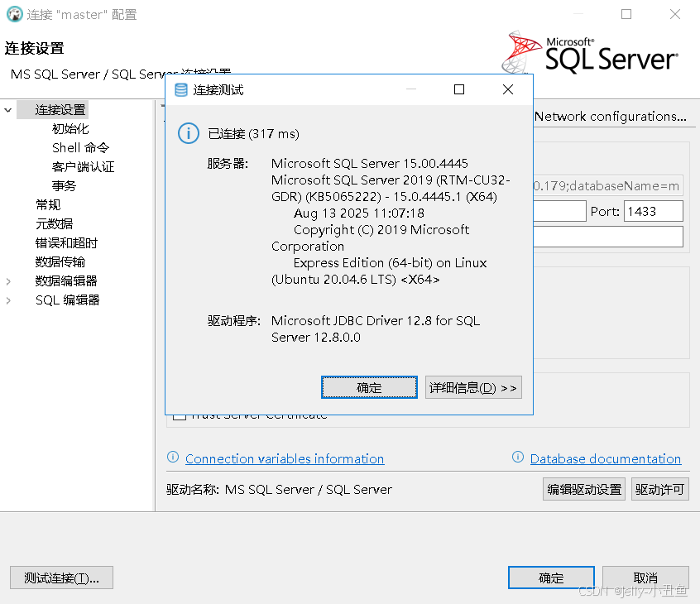Click the 编辑驱动设置 button
Viewport: 700px width, 604px height.
584,489
